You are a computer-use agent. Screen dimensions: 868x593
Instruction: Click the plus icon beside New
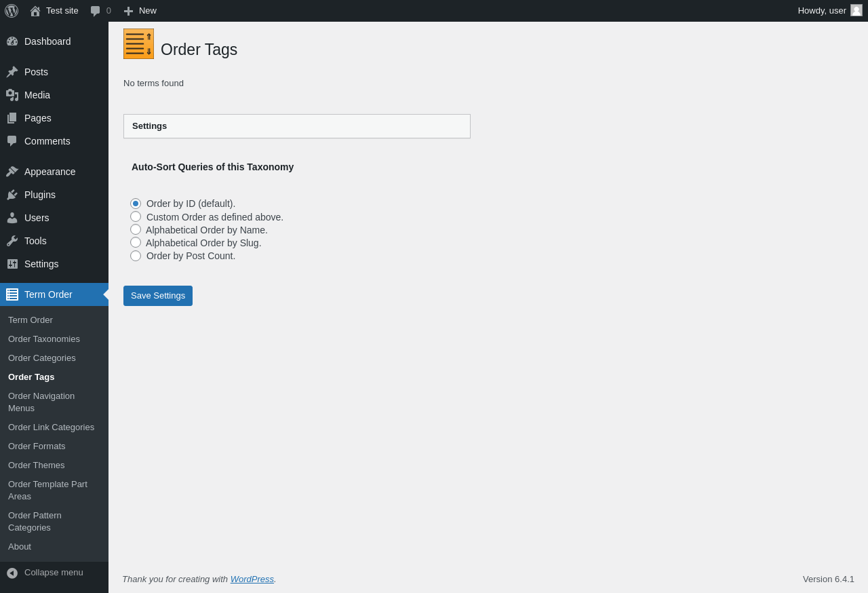[x=128, y=11]
